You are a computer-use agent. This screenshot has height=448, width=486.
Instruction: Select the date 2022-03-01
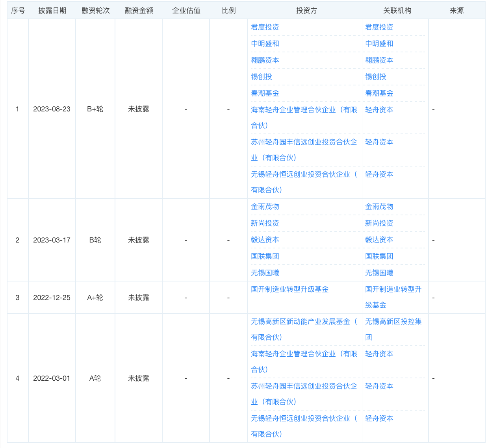52,378
